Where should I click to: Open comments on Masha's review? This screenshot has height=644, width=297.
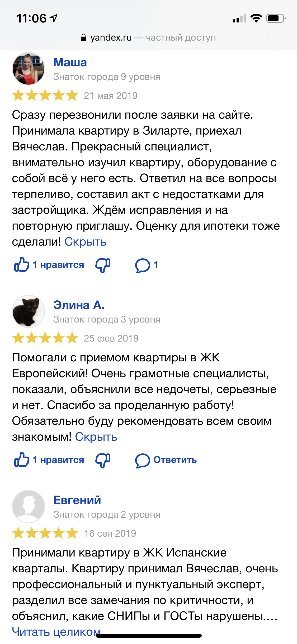pos(143,265)
